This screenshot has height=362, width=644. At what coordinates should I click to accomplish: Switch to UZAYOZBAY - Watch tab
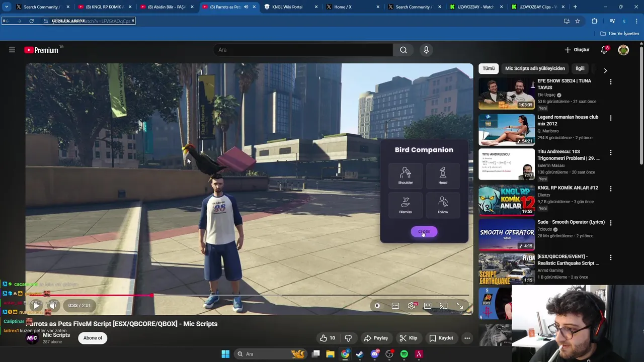pyautogui.click(x=475, y=7)
